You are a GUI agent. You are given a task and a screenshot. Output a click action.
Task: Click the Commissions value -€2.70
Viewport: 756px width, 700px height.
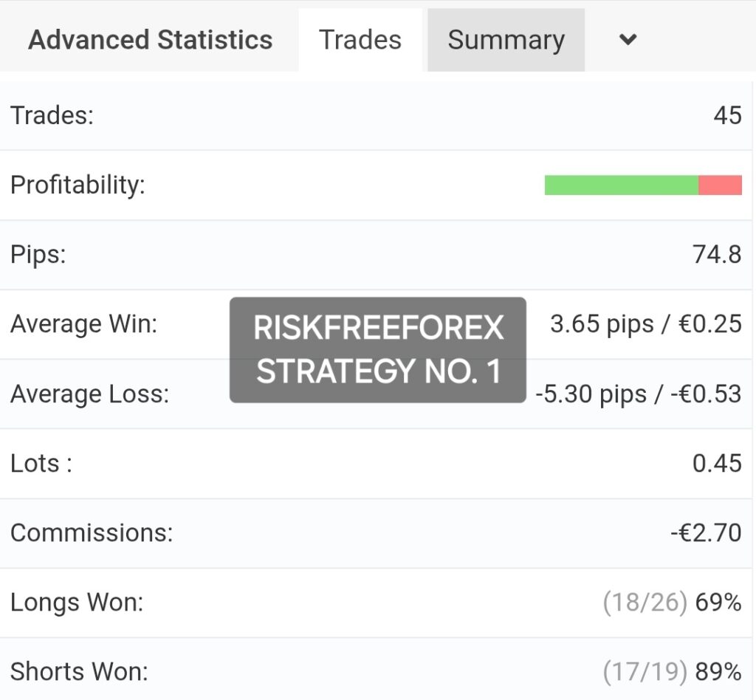point(706,532)
